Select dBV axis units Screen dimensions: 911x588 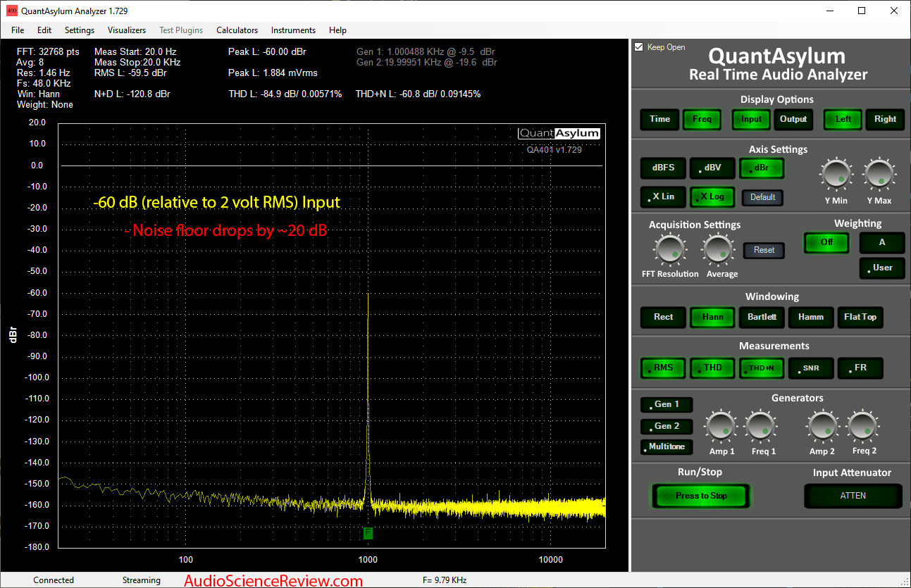point(712,168)
